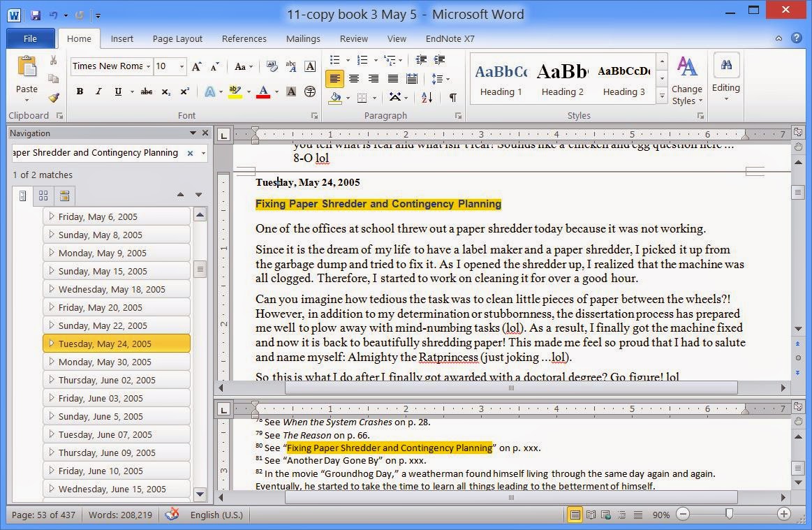
Task: Click the Enclose Characters icon
Action: point(310,91)
